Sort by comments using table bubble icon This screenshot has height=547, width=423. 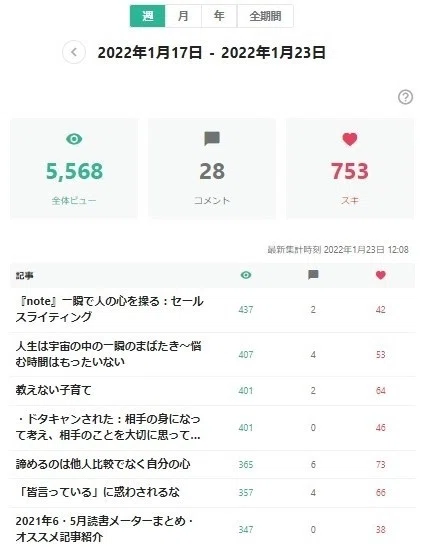[x=313, y=275]
